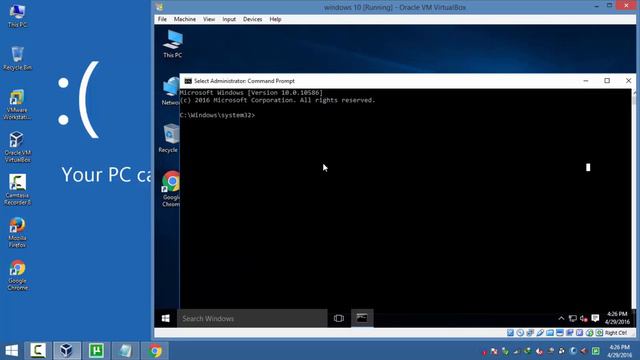The width and height of the screenshot is (640, 360).
Task: Select Google Chrome shortcut on host desktop
Action: (x=17, y=275)
